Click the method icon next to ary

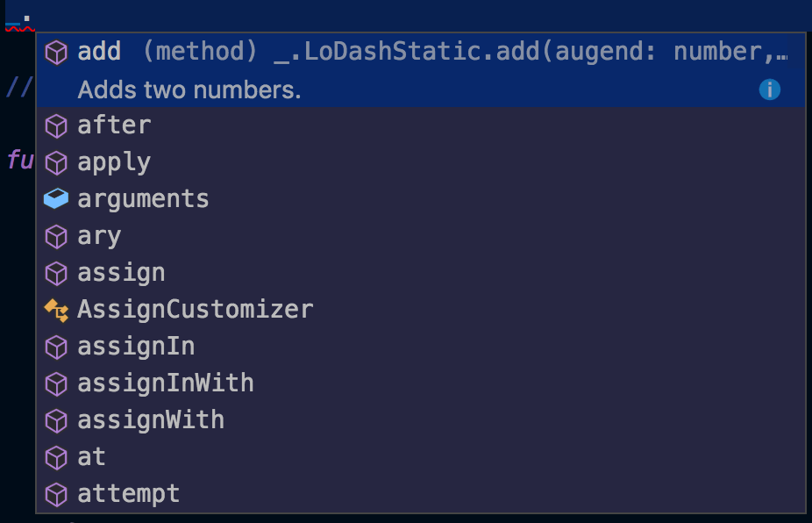point(56,236)
